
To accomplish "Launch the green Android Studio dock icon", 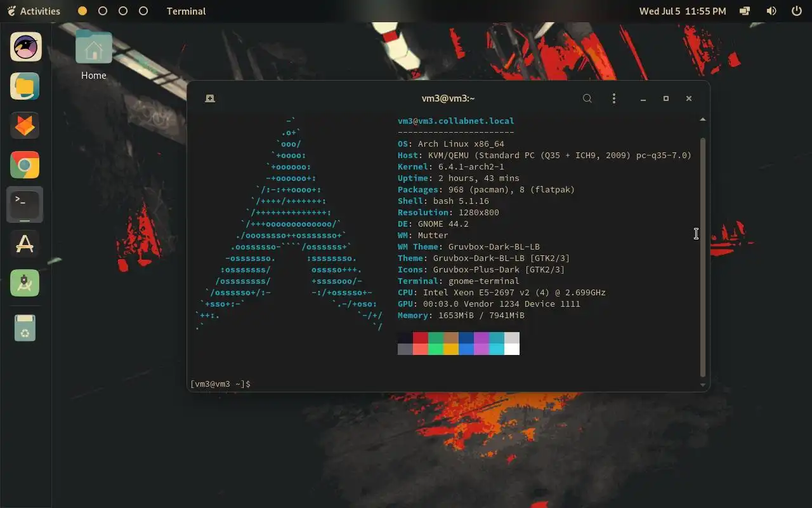I will tap(25, 283).
